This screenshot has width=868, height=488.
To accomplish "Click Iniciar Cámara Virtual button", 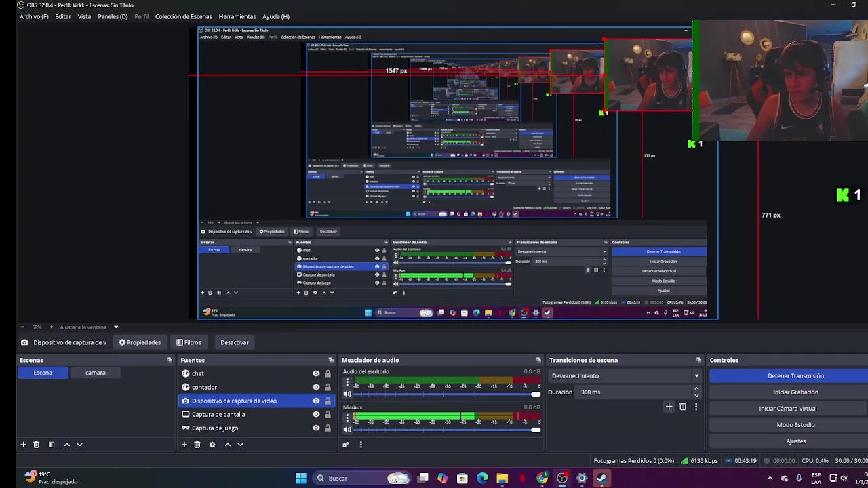I will click(789, 408).
